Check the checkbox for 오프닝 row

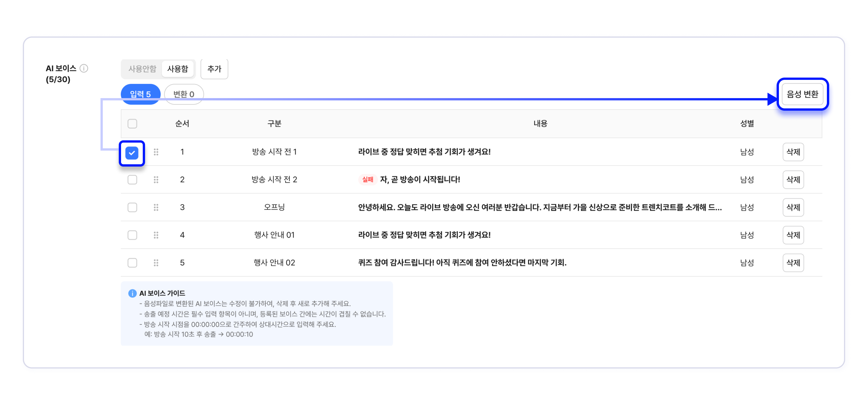click(132, 207)
